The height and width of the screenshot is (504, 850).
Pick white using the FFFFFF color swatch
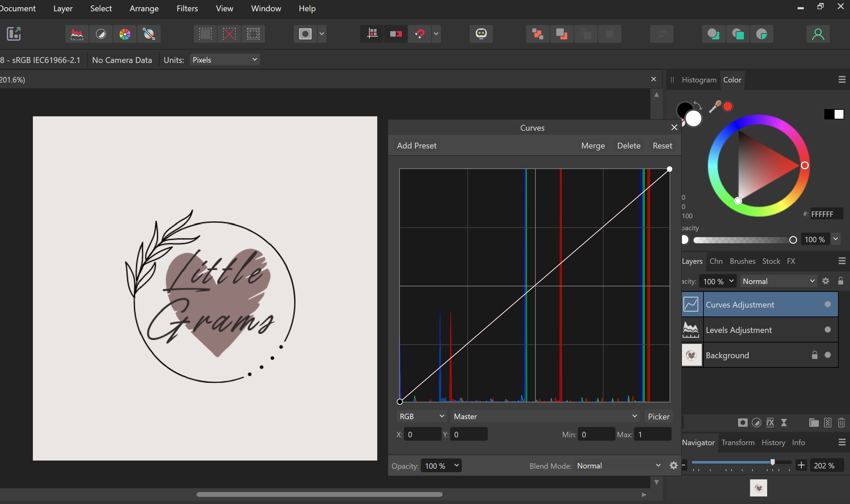827,214
